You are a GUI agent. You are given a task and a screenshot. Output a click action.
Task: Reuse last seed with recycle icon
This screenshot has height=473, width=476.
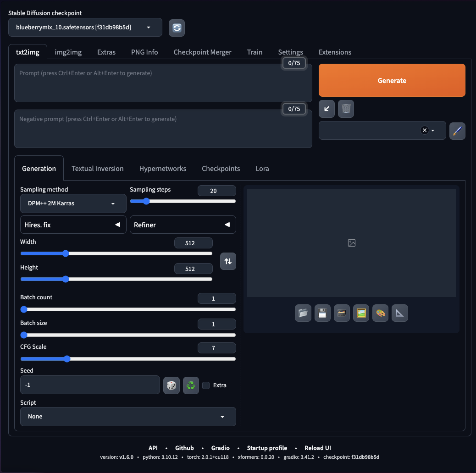coord(191,385)
